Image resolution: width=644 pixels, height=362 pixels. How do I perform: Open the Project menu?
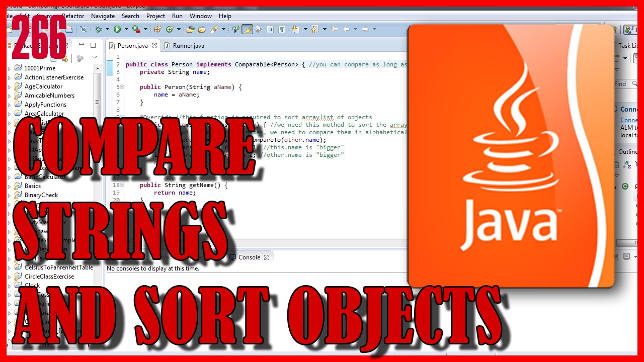tap(155, 16)
